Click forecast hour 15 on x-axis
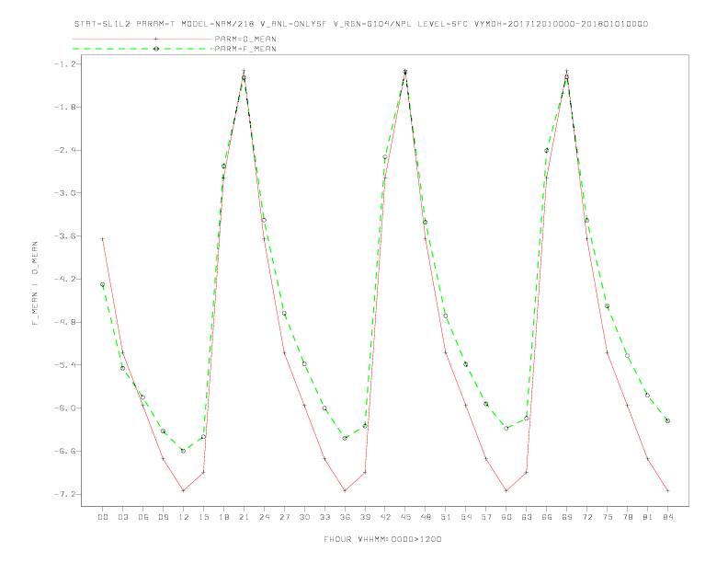 (203, 517)
